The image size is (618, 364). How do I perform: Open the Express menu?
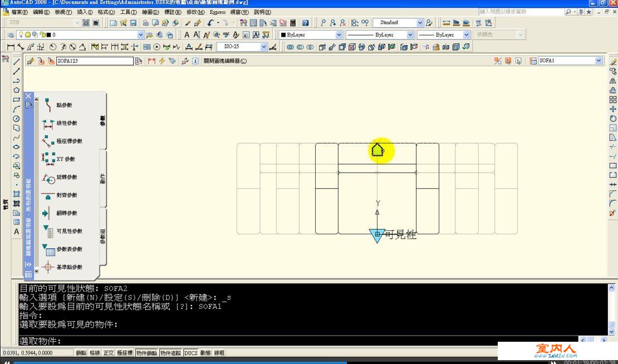coord(218,12)
